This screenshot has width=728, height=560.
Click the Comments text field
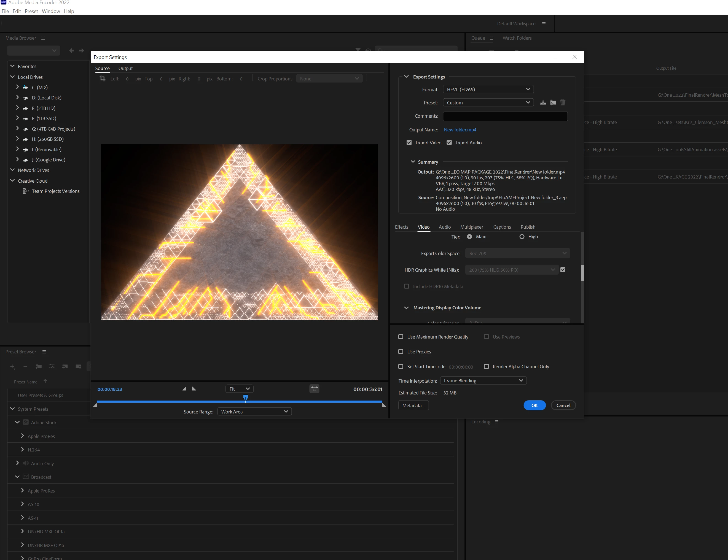505,116
